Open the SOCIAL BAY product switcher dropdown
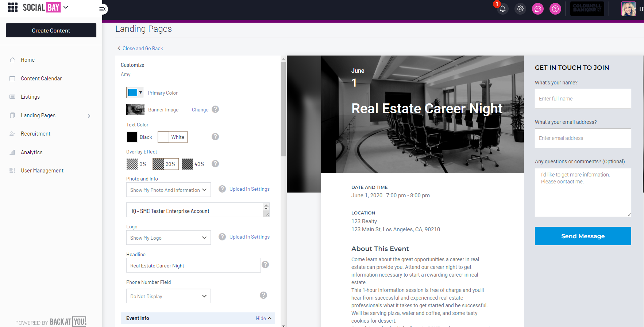 [x=66, y=7]
